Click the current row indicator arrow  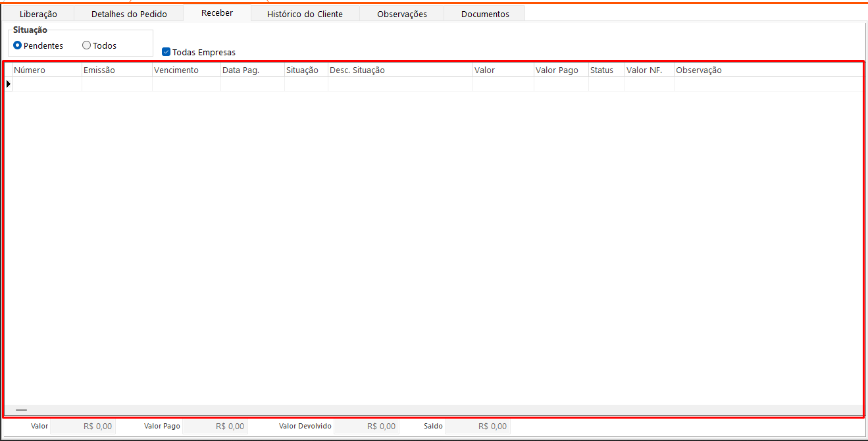(9, 84)
